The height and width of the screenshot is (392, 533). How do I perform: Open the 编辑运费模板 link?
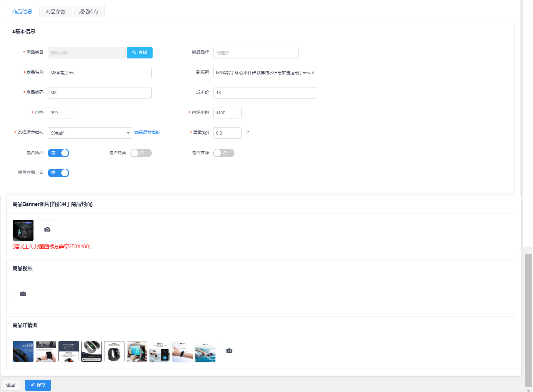pos(147,133)
